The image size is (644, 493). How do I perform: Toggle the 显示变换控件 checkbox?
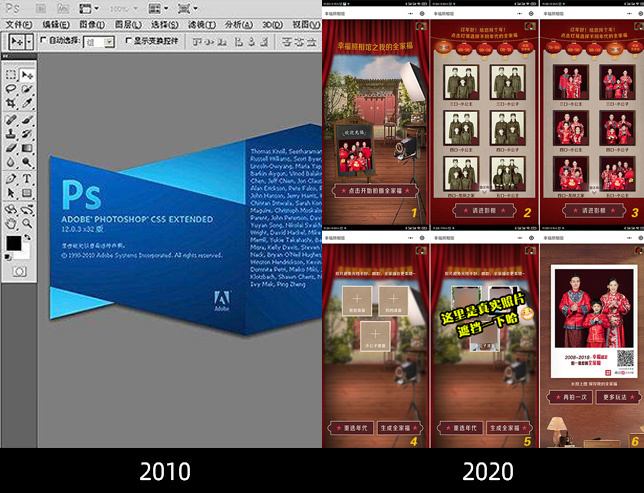[127, 42]
